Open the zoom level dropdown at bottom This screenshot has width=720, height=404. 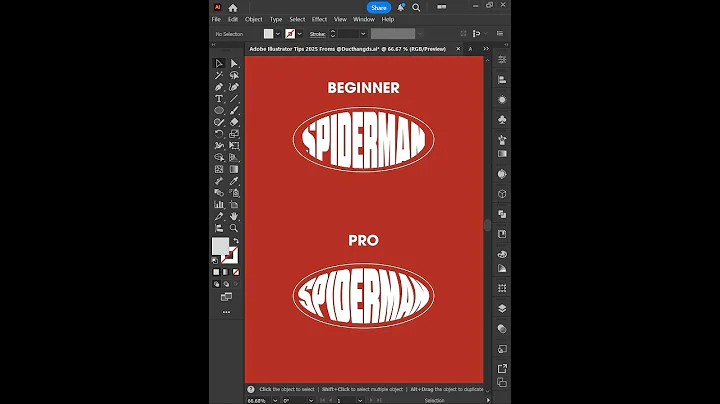[x=275, y=401]
